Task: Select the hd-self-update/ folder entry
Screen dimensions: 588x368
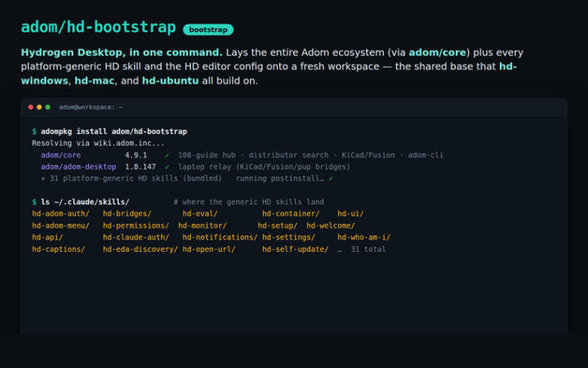Action: [x=295, y=249]
